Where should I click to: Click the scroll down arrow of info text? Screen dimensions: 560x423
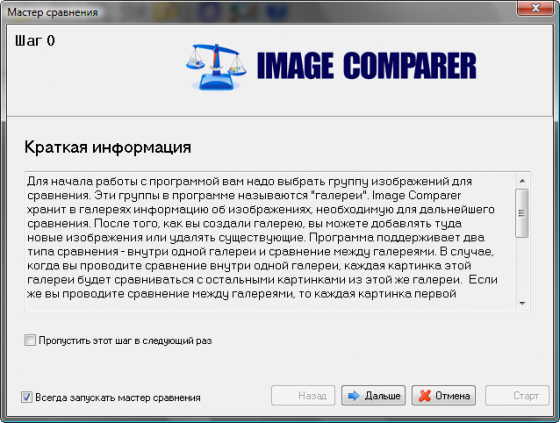[522, 303]
